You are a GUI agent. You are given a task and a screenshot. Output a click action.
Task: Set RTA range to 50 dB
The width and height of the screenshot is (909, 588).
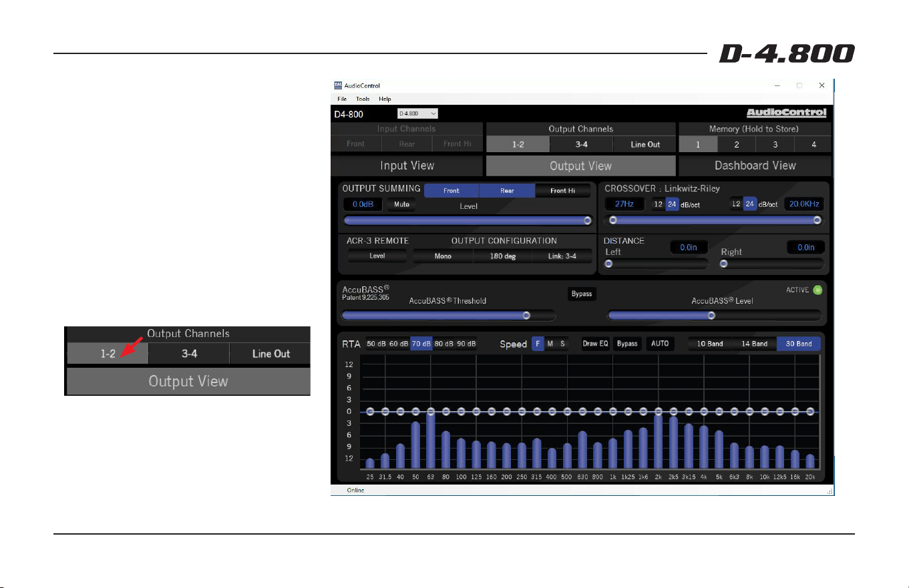click(x=376, y=344)
